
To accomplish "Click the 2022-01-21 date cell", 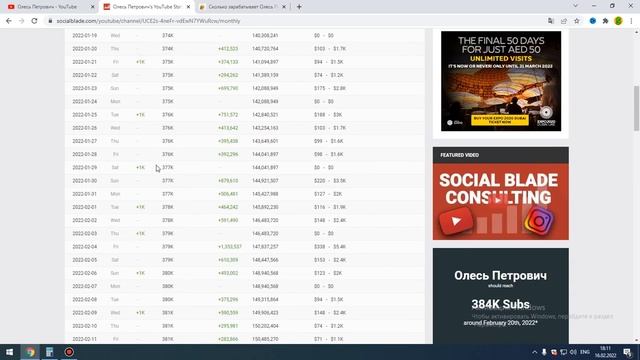I will tap(84, 62).
